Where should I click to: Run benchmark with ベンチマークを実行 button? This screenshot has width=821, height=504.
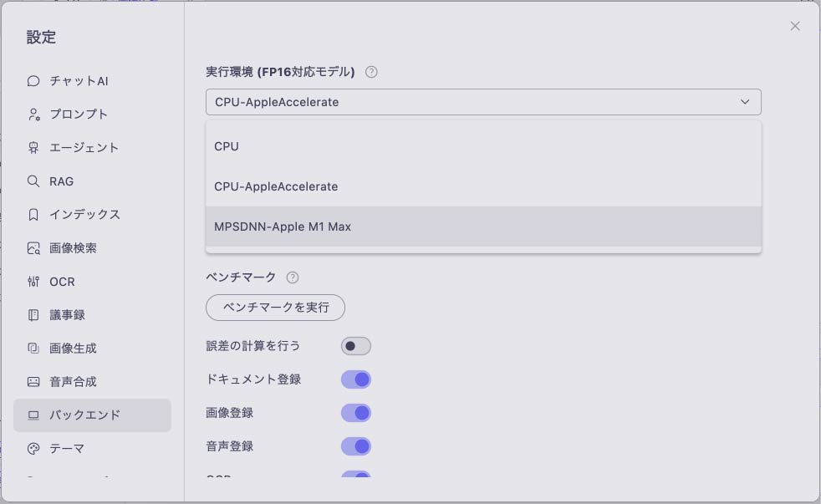(275, 308)
